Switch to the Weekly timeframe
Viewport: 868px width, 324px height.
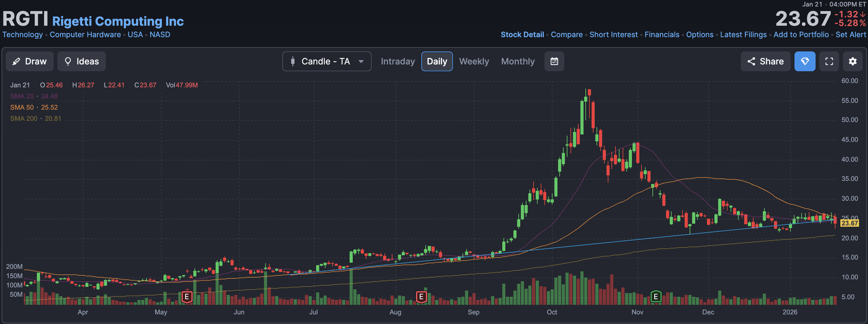pos(474,61)
